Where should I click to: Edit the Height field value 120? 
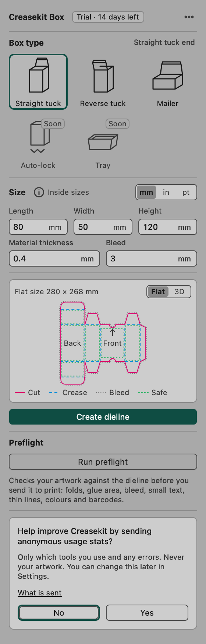click(168, 227)
